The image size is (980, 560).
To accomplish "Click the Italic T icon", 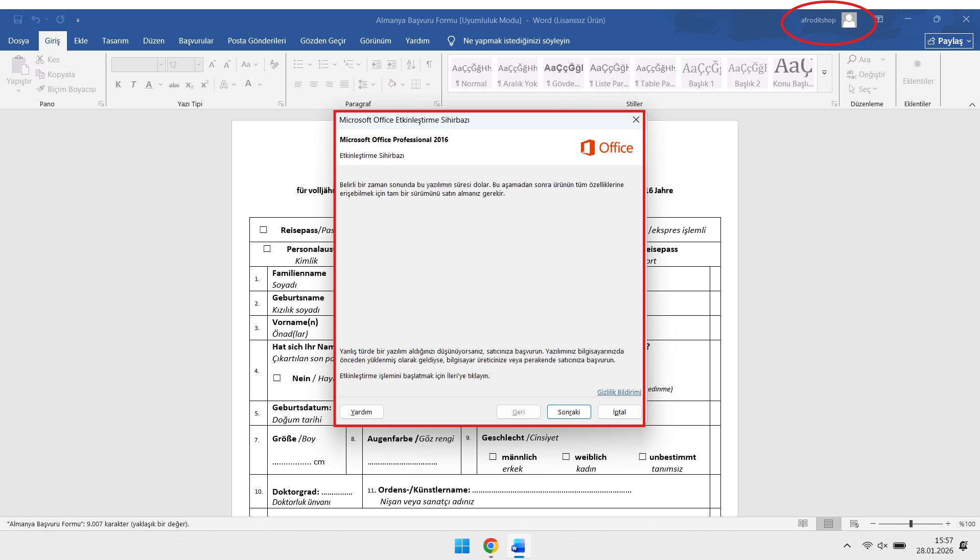I will [133, 84].
